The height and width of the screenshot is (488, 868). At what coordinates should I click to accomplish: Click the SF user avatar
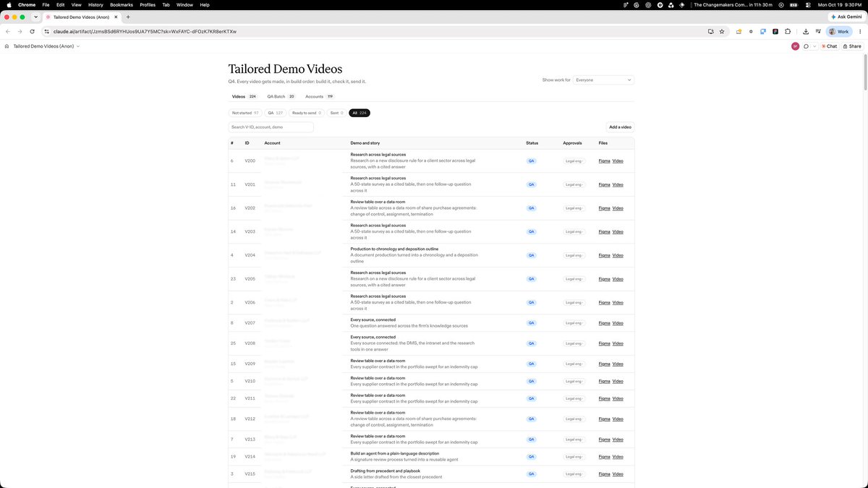pos(795,46)
